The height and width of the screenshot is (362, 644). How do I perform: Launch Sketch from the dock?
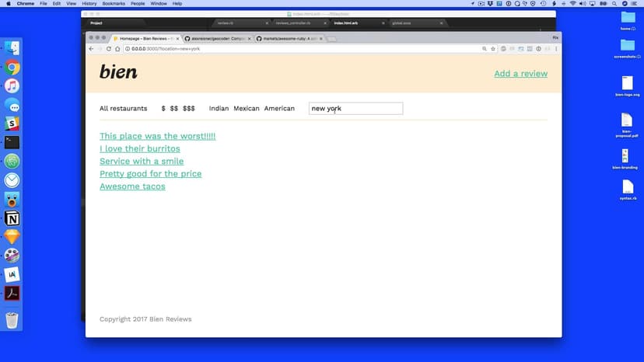(12, 237)
